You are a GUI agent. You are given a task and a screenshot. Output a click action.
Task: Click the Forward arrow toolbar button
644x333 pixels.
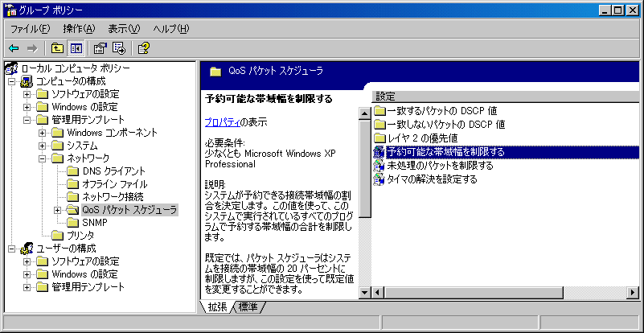click(32, 49)
